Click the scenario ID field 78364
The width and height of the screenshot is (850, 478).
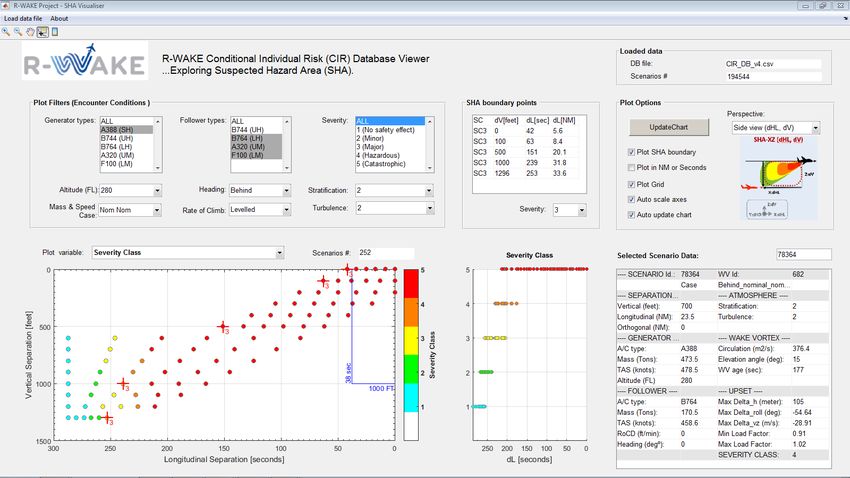(x=803, y=255)
